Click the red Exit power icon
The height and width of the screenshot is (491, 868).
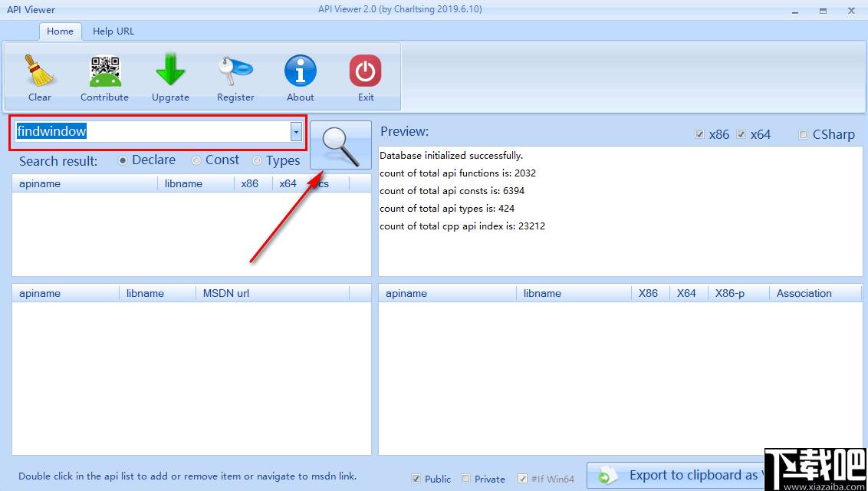[x=365, y=71]
